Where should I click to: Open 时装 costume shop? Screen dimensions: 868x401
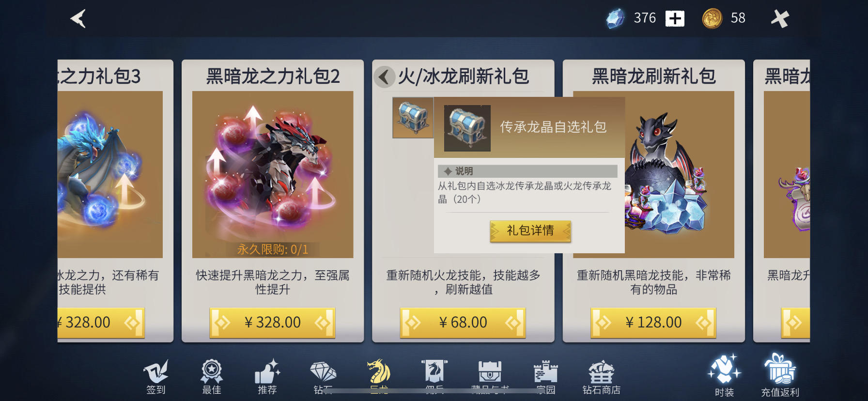pyautogui.click(x=724, y=376)
